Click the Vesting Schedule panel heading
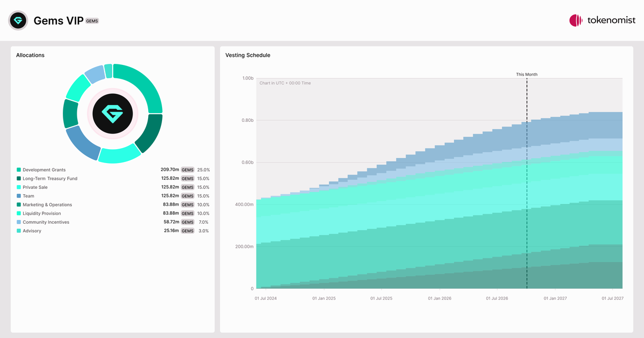Image resolution: width=644 pixels, height=338 pixels. point(248,55)
